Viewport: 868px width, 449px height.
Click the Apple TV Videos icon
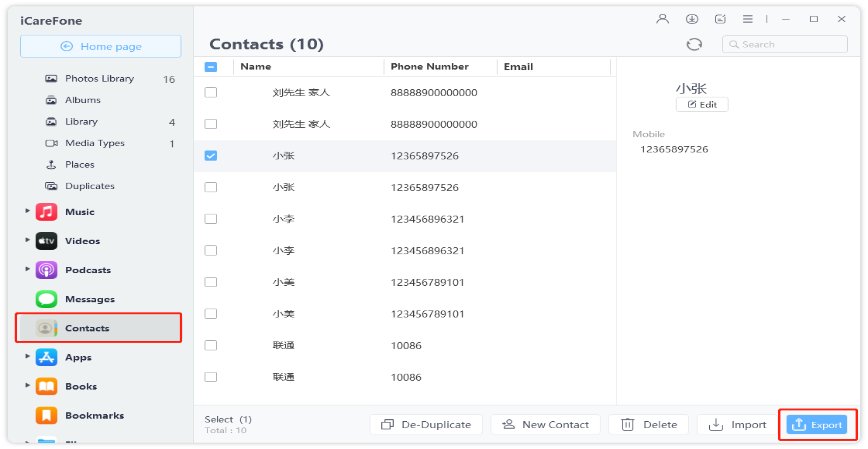click(46, 241)
